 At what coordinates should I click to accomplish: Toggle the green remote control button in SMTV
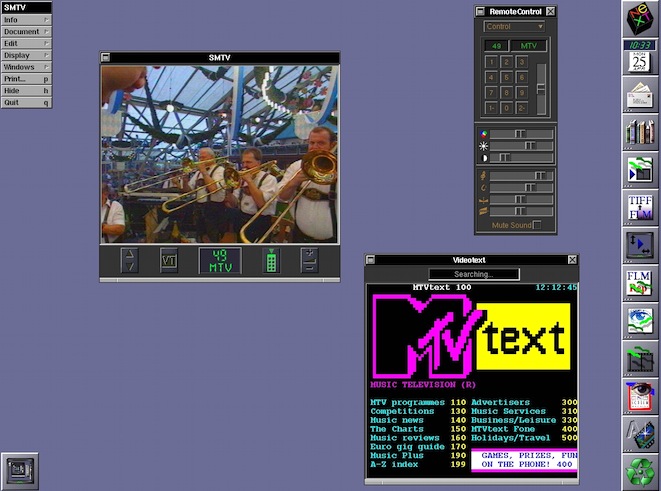271,261
